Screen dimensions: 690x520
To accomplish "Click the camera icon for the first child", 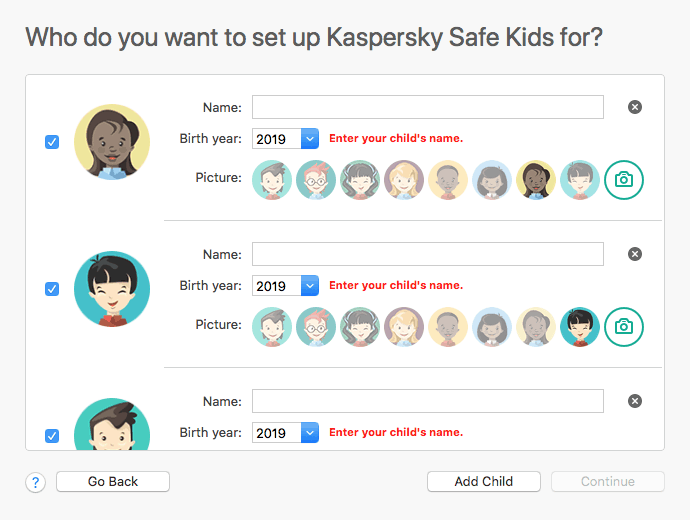I will [x=624, y=180].
